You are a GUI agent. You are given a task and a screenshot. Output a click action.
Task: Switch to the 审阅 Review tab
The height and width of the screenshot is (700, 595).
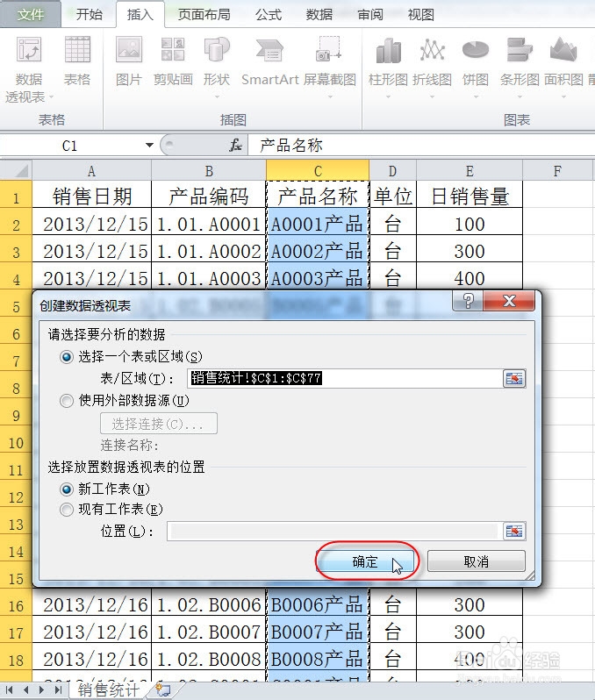tap(369, 14)
